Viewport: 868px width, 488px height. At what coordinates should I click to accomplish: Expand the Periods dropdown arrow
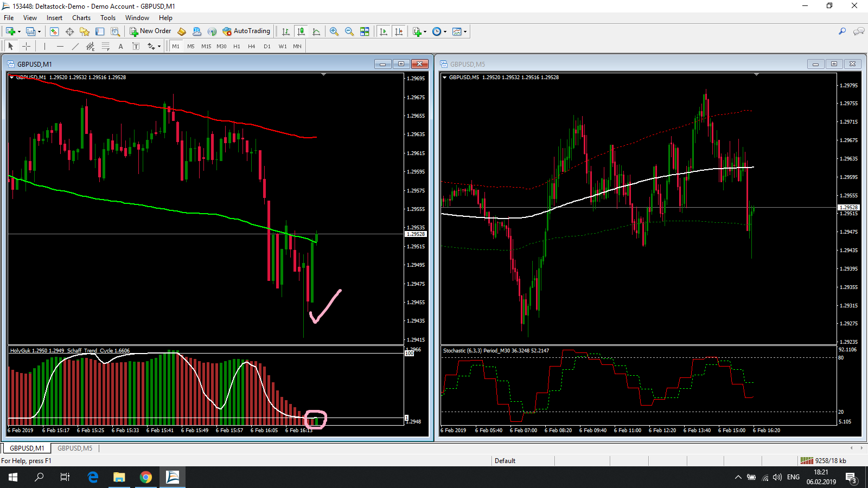445,31
